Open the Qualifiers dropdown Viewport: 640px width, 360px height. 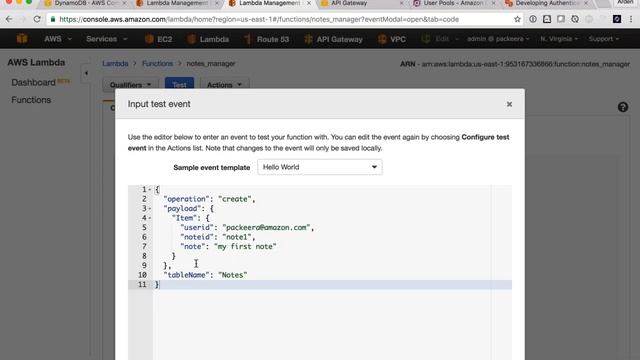tap(130, 84)
